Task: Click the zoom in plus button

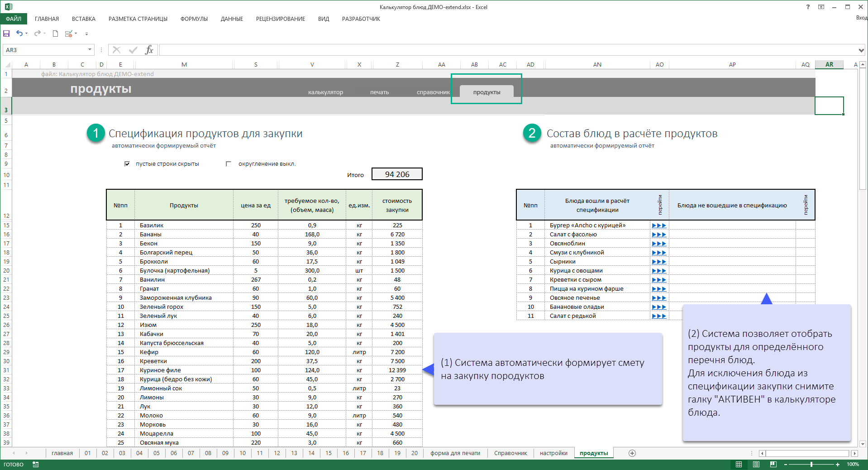Action: click(x=838, y=465)
